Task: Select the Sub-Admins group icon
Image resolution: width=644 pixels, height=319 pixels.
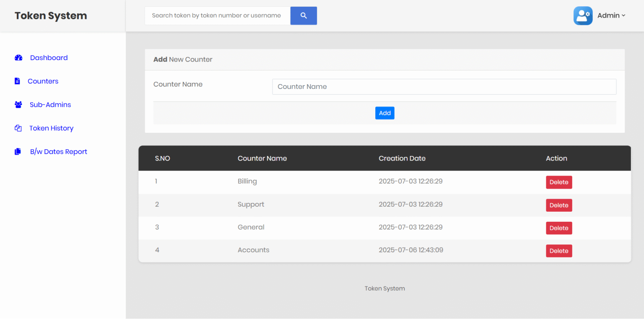Action: 18,104
